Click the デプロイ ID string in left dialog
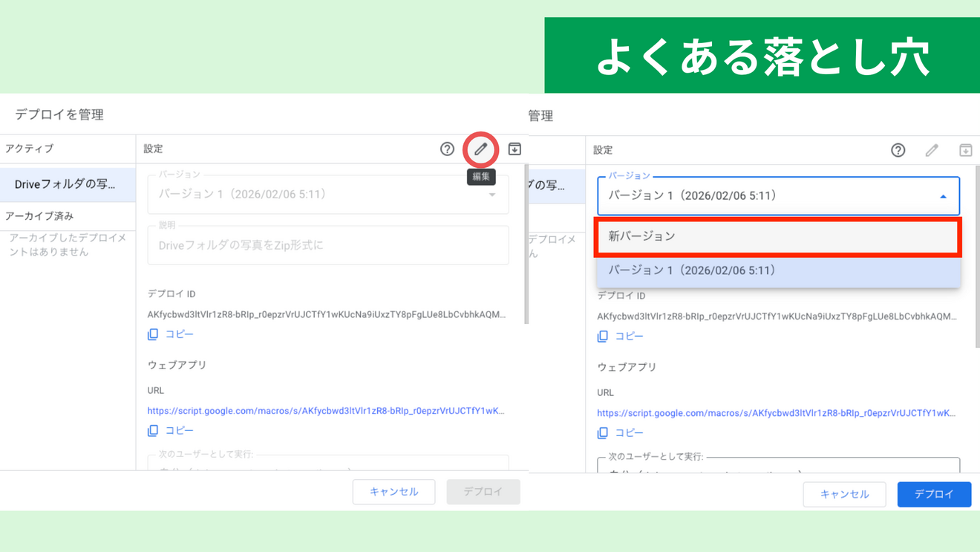This screenshot has width=980, height=552. point(327,314)
